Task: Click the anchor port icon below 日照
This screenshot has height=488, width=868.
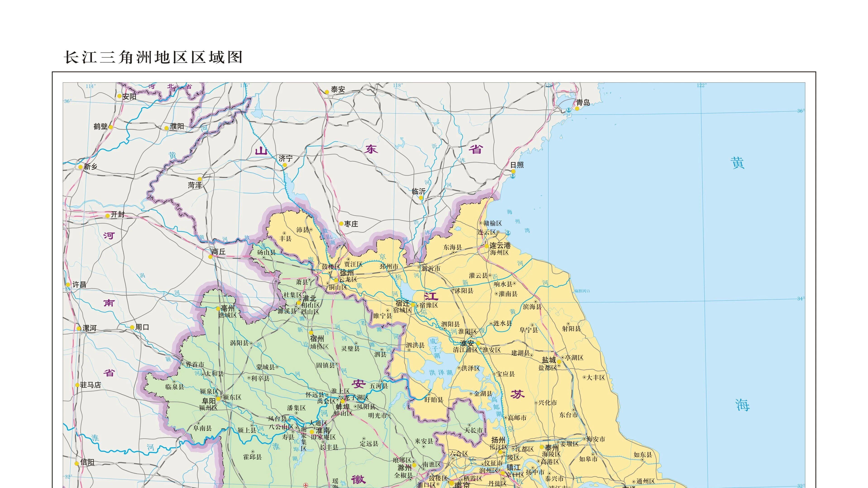Action: (513, 176)
